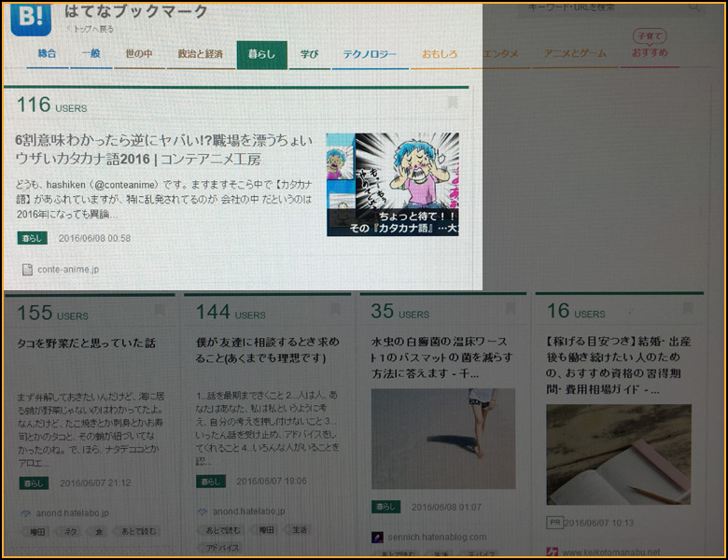Click the 116 USERS count
Image resolution: width=728 pixels, height=560 pixels.
pyautogui.click(x=52, y=105)
